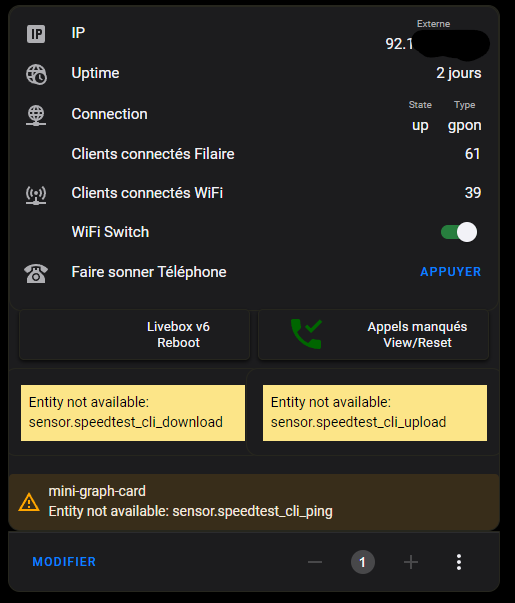Click the speedtest_cli_upload unavailable warning
The image size is (515, 603).
pyautogui.click(x=375, y=413)
